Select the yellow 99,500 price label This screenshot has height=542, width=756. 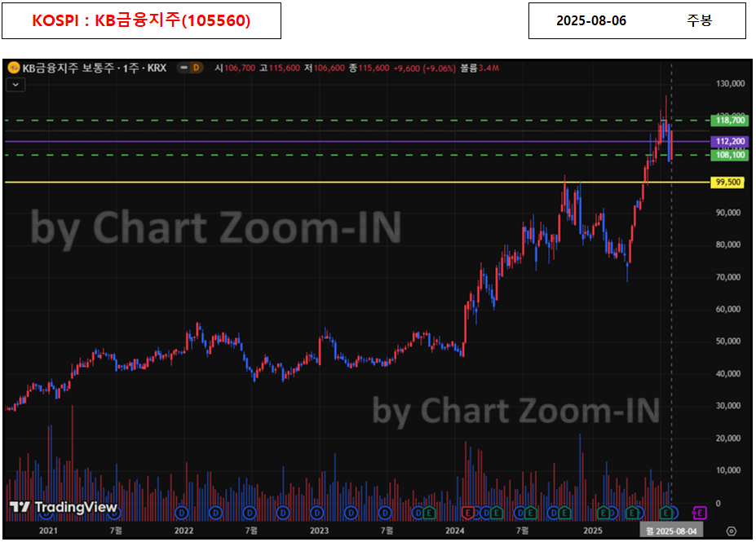[727, 182]
